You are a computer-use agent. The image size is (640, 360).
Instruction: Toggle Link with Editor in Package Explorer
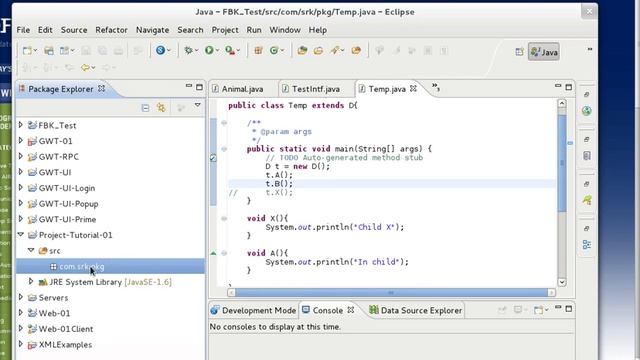[x=162, y=108]
